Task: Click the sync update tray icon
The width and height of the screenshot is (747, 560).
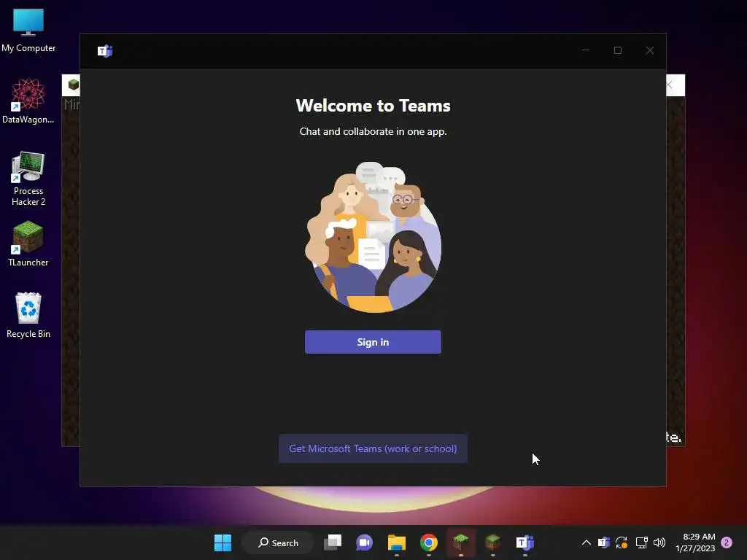Action: coord(622,542)
